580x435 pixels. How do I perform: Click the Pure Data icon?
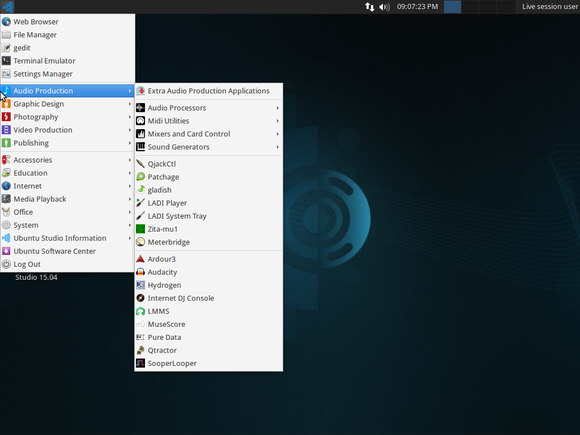coord(140,337)
